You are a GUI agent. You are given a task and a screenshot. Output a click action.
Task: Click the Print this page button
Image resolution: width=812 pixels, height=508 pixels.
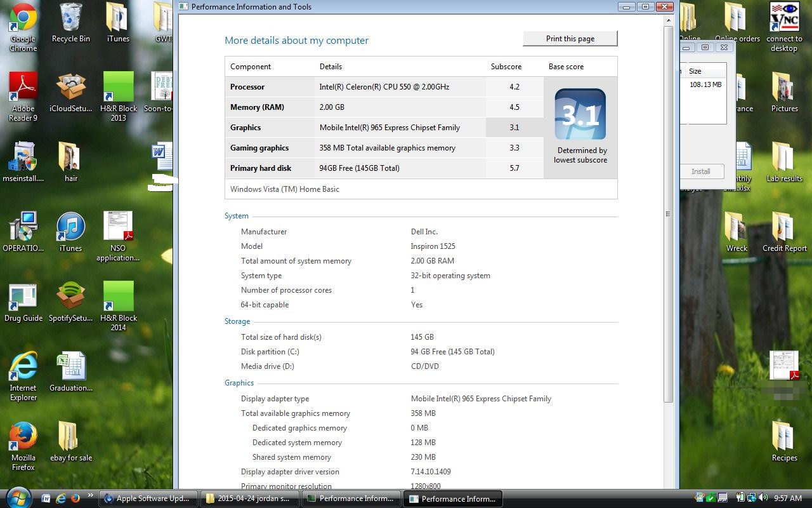pos(570,39)
